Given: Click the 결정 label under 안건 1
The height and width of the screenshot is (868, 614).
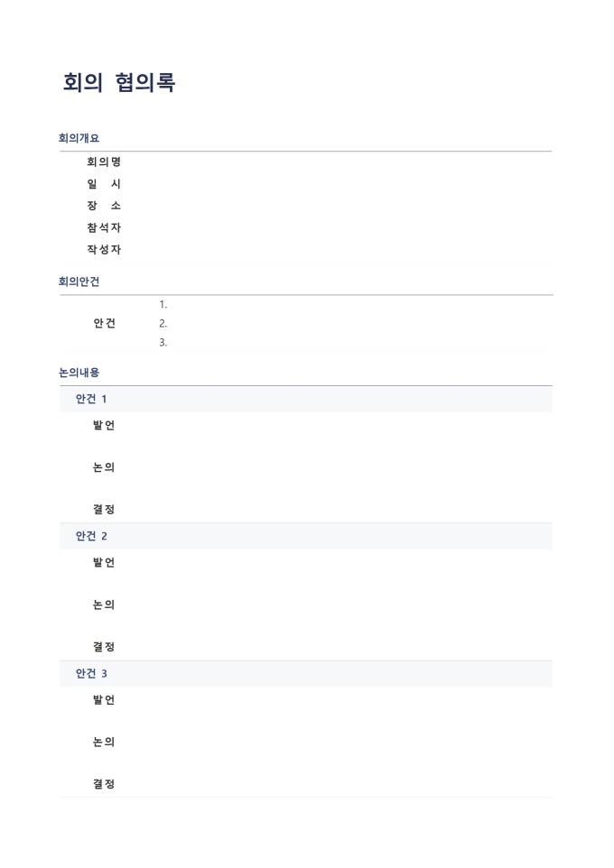Looking at the screenshot, I should [104, 510].
